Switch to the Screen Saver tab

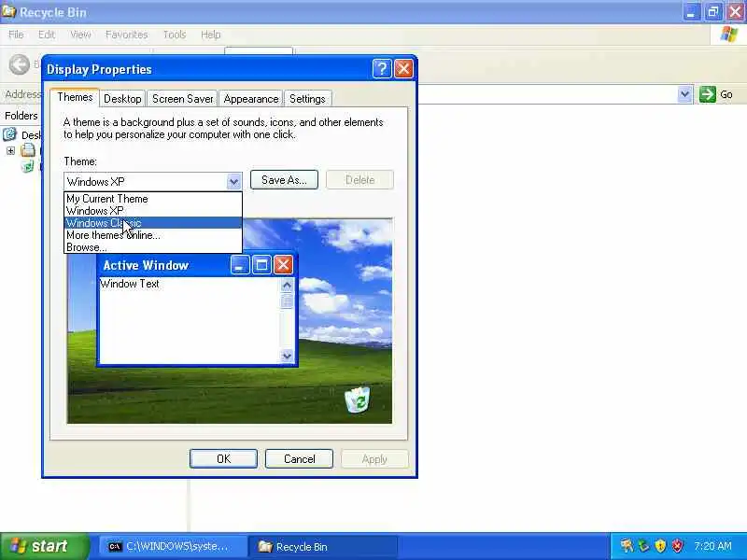[182, 99]
